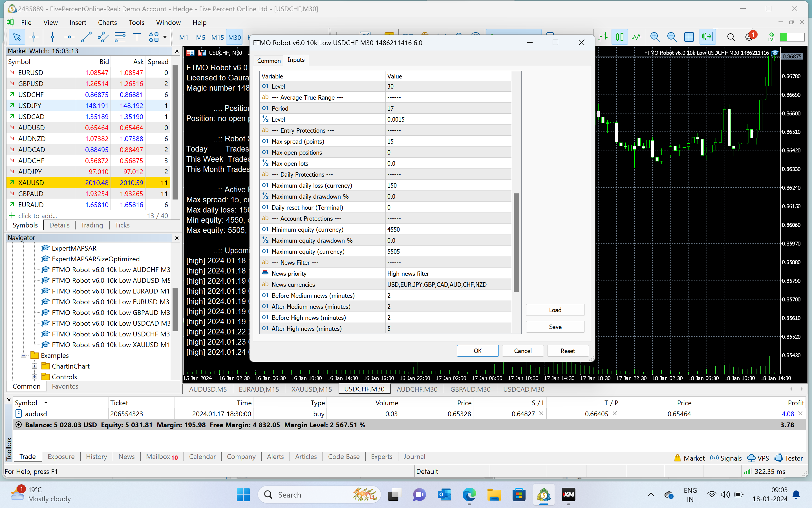812x508 pixels.
Task: Toggle auto-scroll chart to end
Action: click(x=707, y=37)
